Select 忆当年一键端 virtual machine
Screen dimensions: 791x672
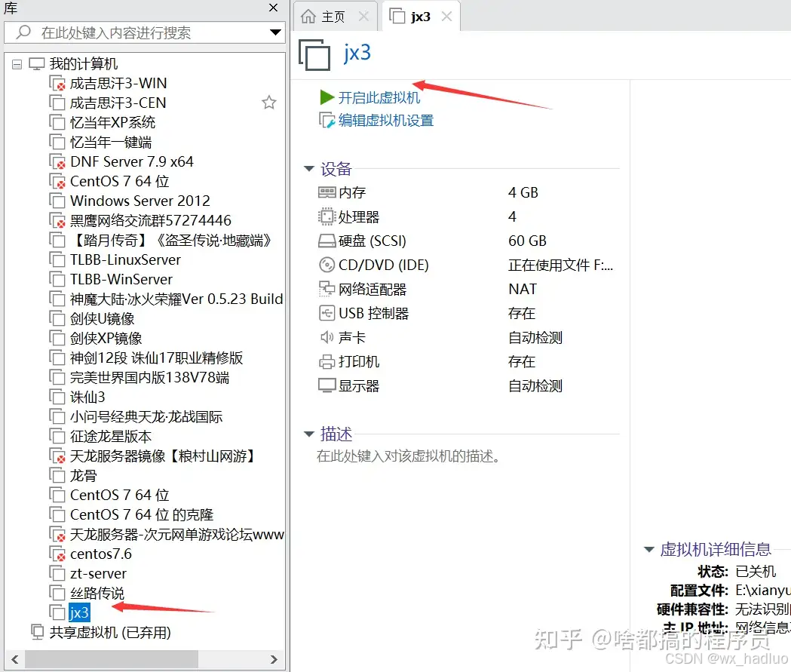[111, 143]
